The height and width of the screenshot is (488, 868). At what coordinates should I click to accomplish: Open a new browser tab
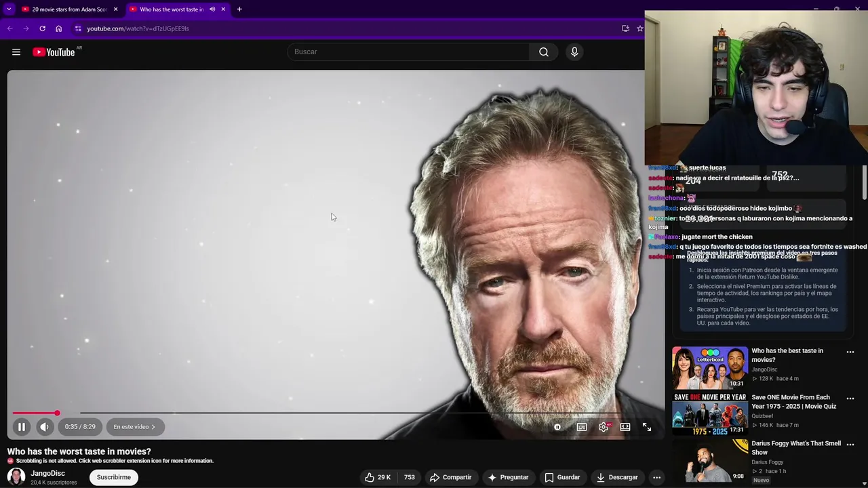pos(239,9)
